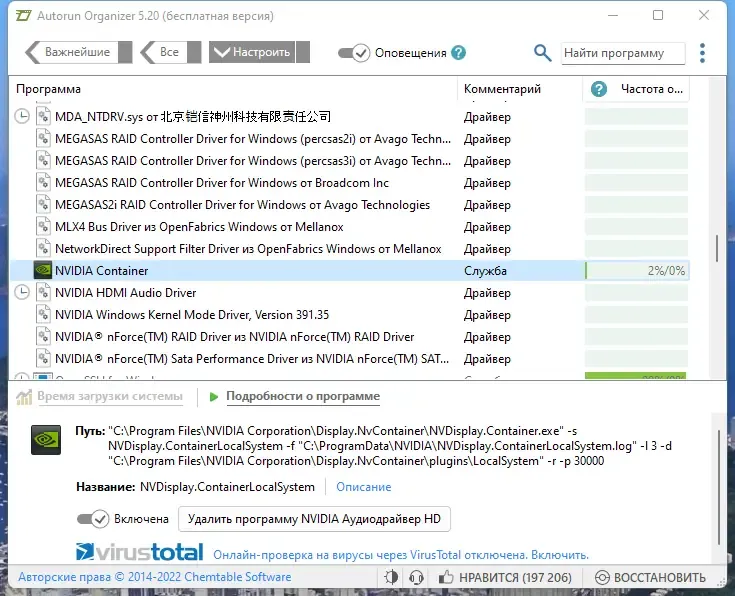The width and height of the screenshot is (735, 596).
Task: Select the Все filter button
Action: click(163, 52)
